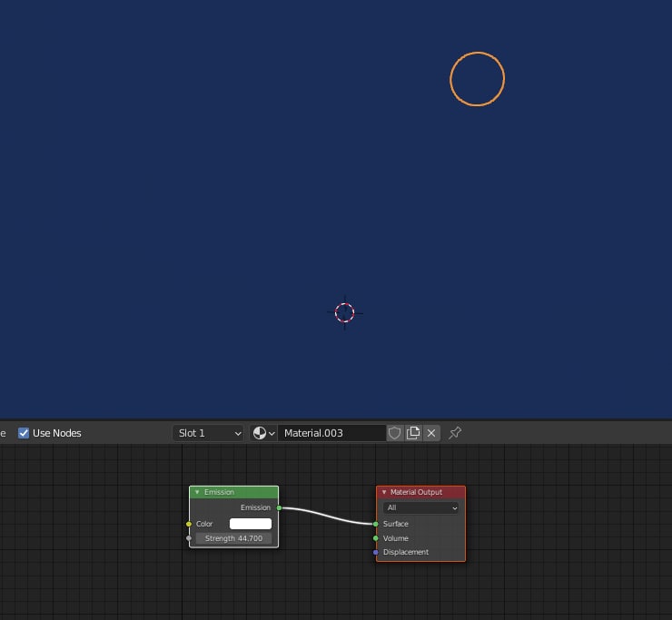Collapse the Material Output node triangle
This screenshot has height=620, width=672.
(384, 492)
